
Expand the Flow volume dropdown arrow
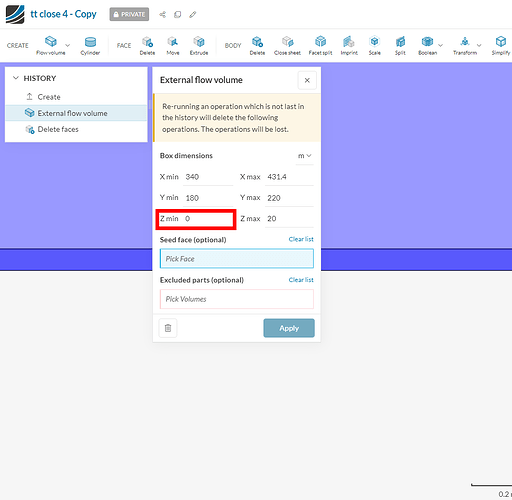point(68,45)
